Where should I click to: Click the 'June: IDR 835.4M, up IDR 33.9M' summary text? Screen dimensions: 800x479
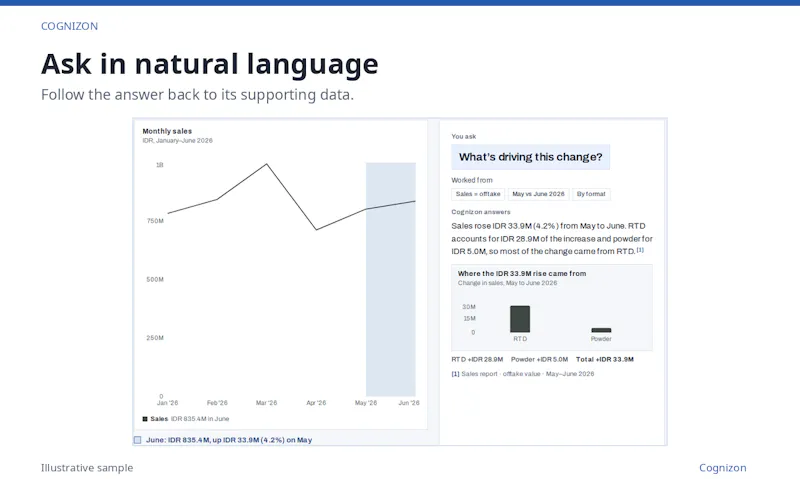[229, 440]
